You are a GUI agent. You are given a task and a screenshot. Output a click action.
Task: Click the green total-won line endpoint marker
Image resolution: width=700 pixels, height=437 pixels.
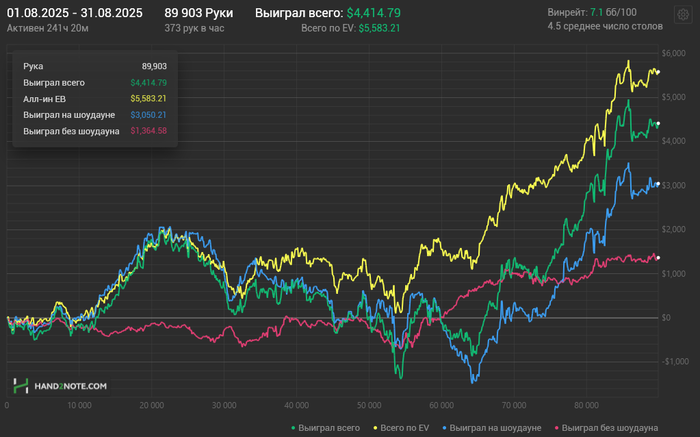(x=658, y=124)
